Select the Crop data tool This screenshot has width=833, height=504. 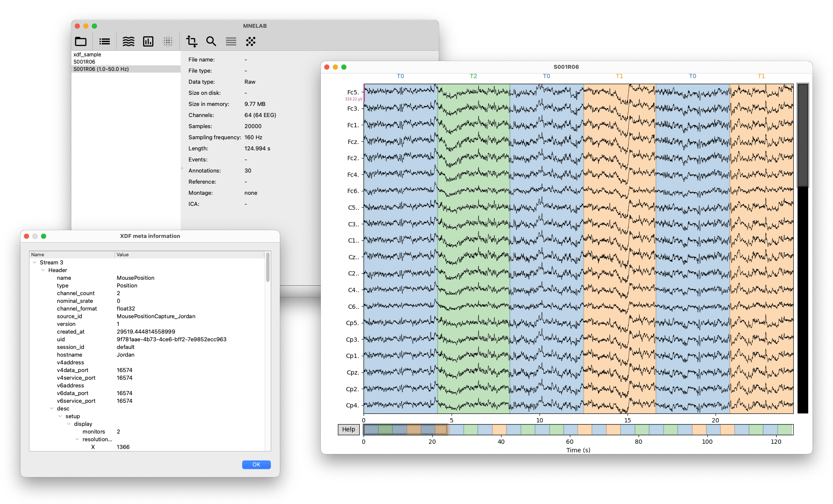coord(192,41)
